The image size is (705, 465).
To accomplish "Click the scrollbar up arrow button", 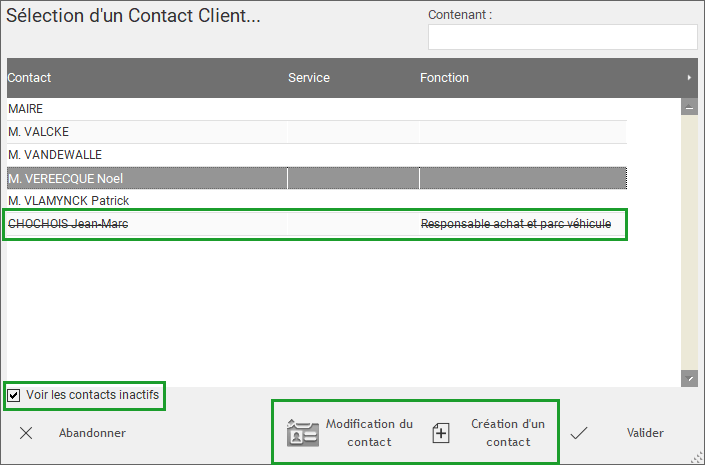I will coord(689,107).
